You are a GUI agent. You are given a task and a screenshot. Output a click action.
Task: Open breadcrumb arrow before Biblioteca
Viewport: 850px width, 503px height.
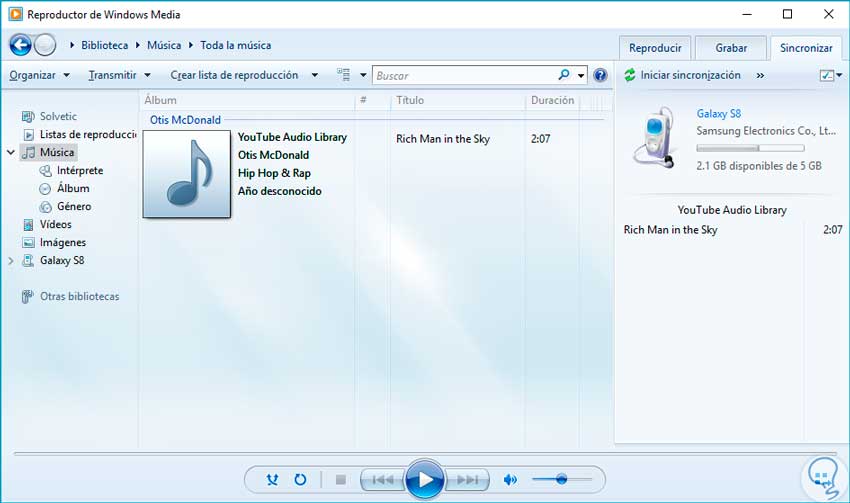point(72,45)
